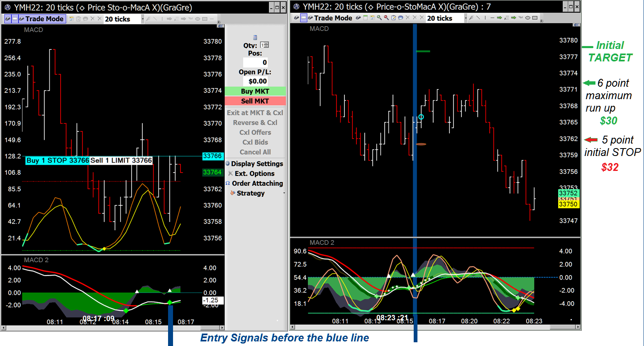
Task: Expand right toolbar overflow options arrow
Action: [x=542, y=21]
